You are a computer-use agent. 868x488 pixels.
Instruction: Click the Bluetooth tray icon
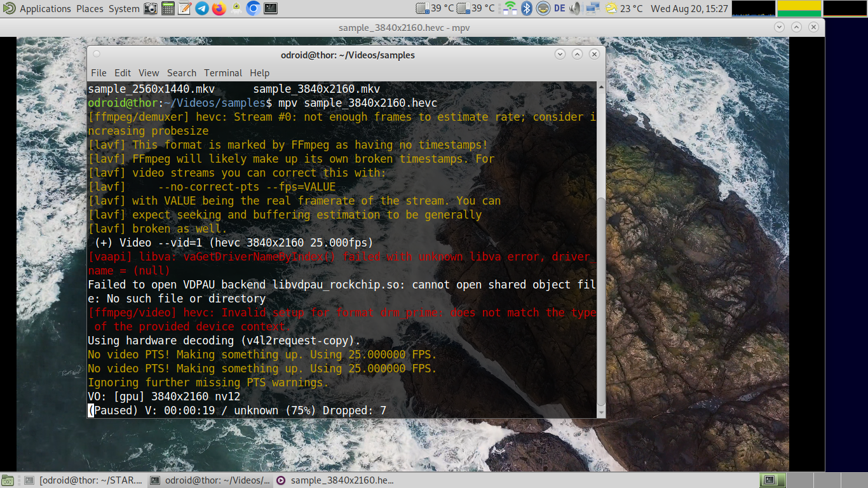coord(526,9)
